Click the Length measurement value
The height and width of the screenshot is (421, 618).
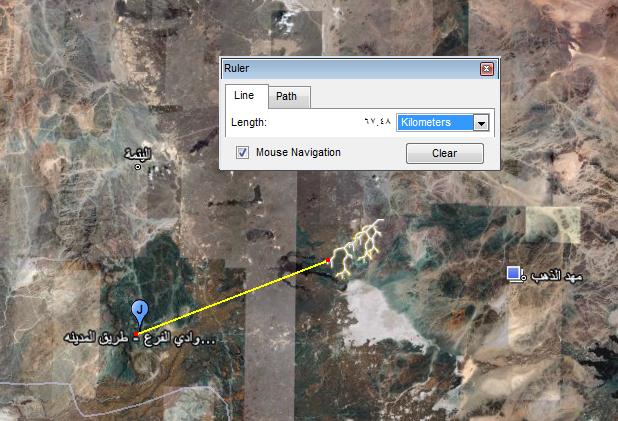[x=377, y=121]
